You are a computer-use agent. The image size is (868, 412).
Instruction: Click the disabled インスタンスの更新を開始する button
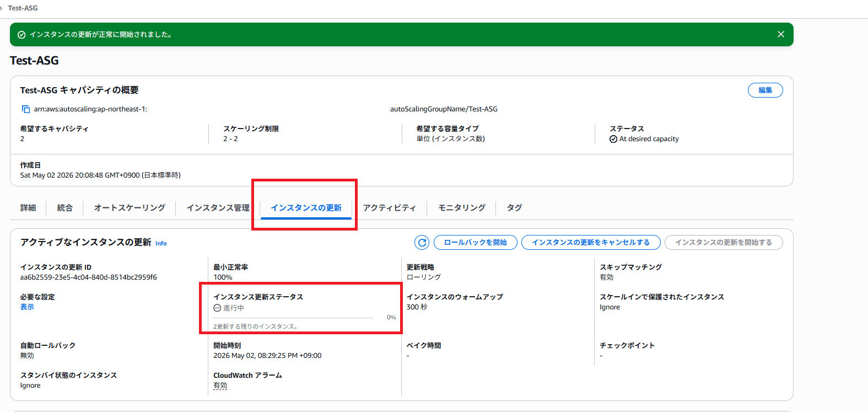(723, 242)
